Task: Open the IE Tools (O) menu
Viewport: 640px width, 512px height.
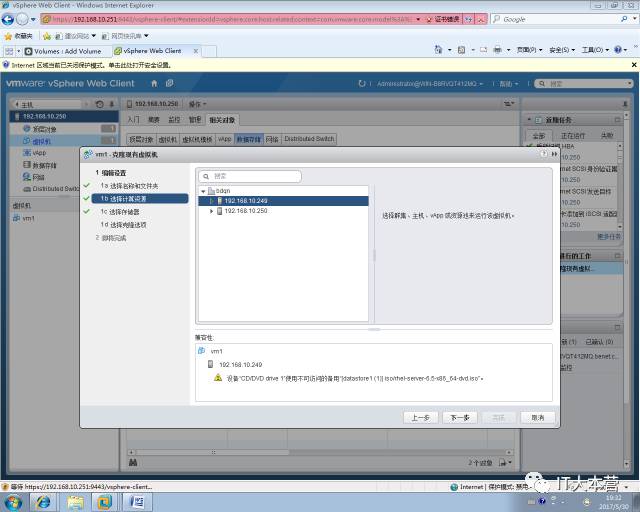Action: tap(595, 50)
